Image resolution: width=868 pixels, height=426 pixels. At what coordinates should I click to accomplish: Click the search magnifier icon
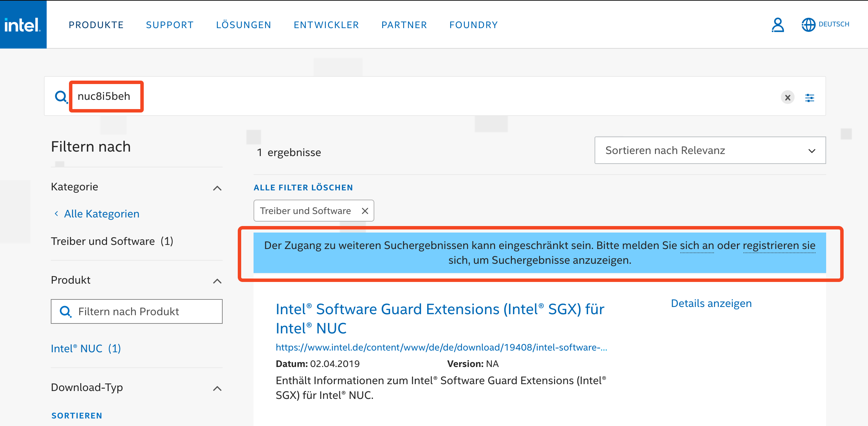pyautogui.click(x=61, y=97)
